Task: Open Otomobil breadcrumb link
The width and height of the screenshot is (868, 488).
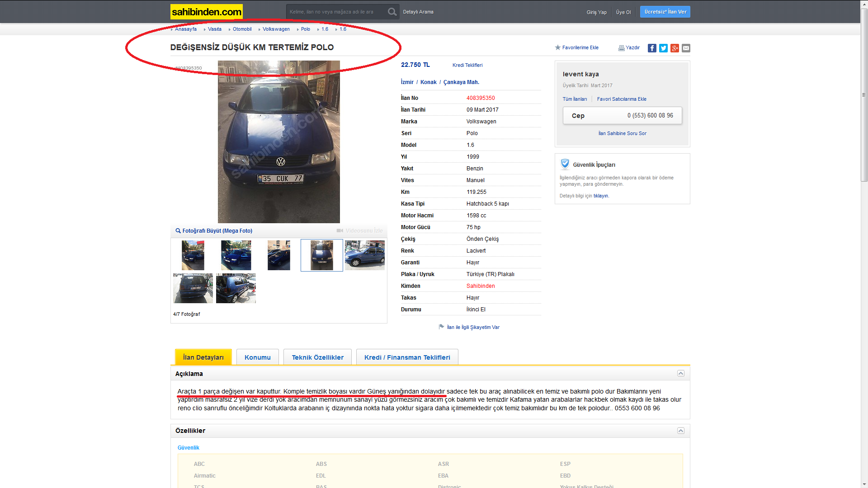Action: [x=242, y=29]
